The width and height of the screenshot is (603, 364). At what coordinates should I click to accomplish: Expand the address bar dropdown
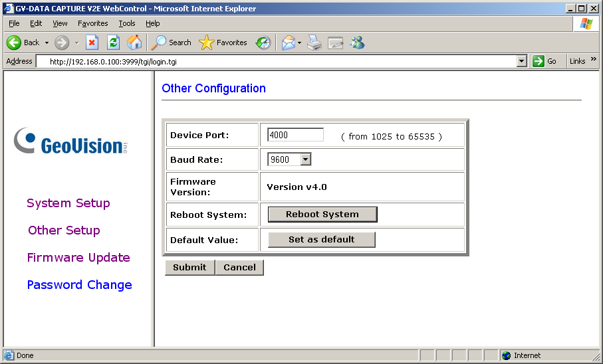click(x=521, y=61)
